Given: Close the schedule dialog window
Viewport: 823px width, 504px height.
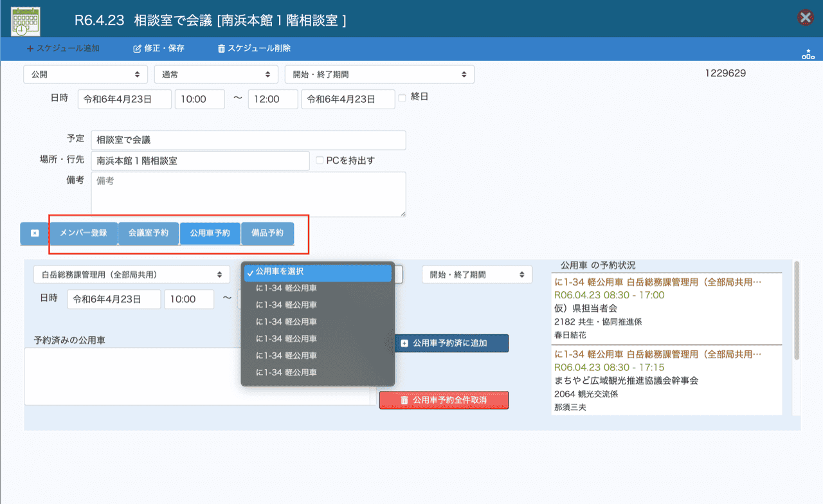Looking at the screenshot, I should 805,18.
